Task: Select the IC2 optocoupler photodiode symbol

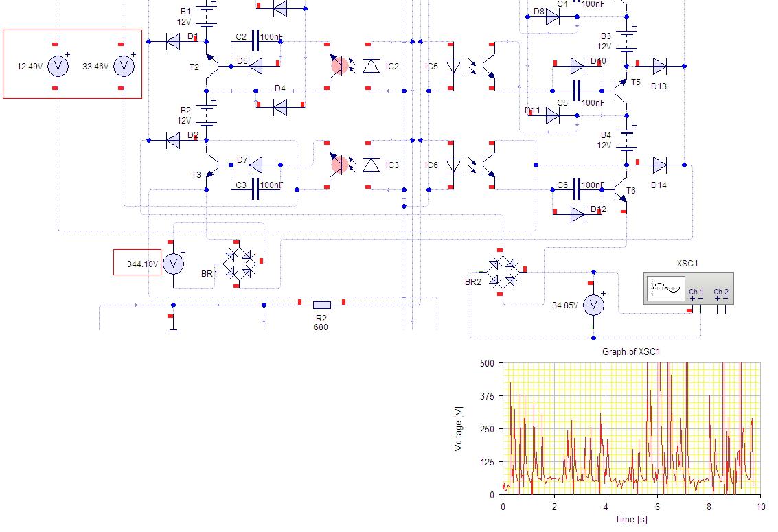Action: pos(371,66)
